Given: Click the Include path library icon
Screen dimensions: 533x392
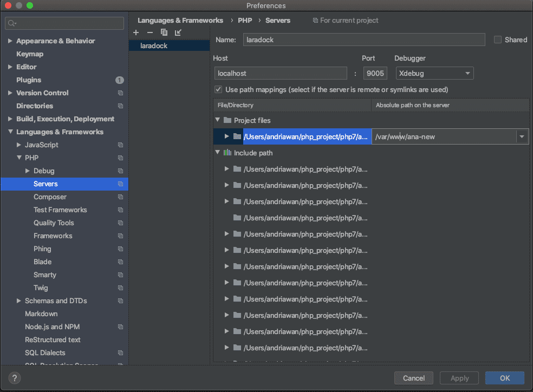Looking at the screenshot, I should pos(227,153).
